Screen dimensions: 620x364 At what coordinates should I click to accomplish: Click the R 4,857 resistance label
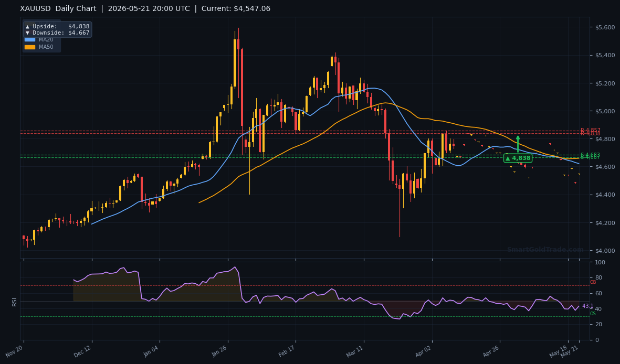click(591, 130)
